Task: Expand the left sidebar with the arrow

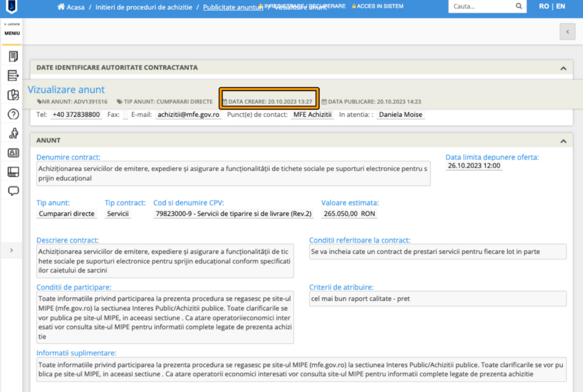Action: click(12, 250)
